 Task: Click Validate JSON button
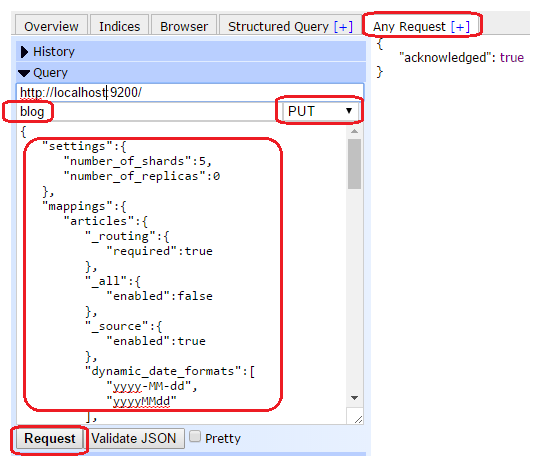tap(134, 438)
